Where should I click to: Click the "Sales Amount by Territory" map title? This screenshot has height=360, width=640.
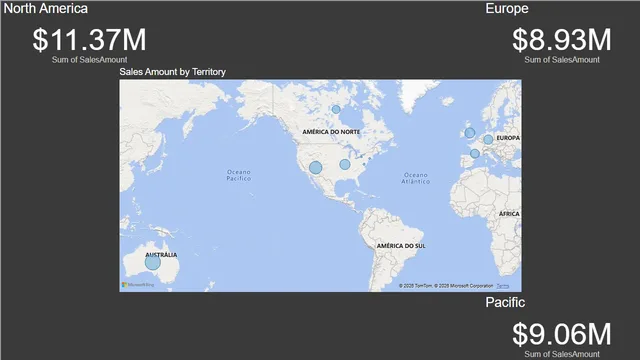[x=173, y=72]
